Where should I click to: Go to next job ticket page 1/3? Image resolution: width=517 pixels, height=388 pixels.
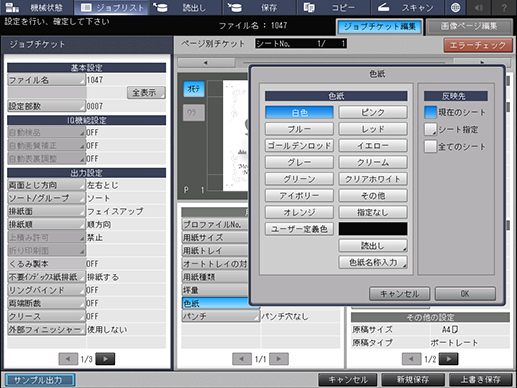tap(105, 359)
